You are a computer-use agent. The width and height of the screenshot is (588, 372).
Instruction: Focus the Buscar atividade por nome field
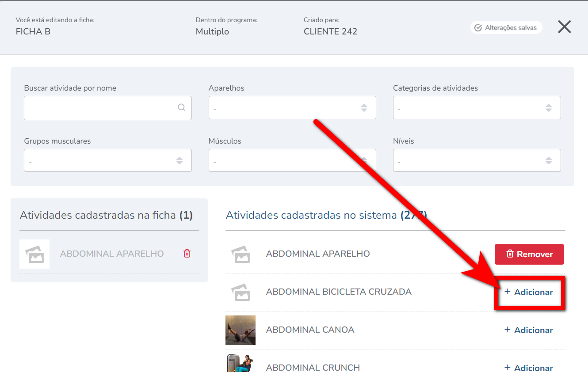[108, 108]
